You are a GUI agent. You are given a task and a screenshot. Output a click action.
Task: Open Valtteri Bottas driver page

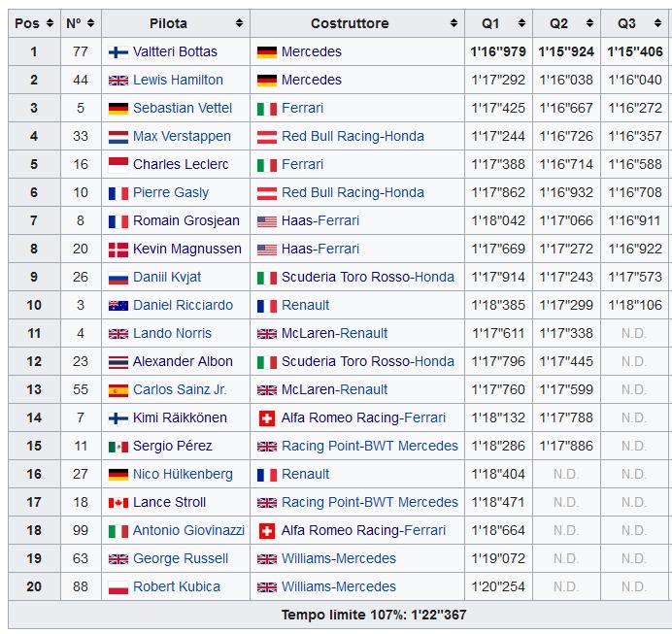(175, 51)
